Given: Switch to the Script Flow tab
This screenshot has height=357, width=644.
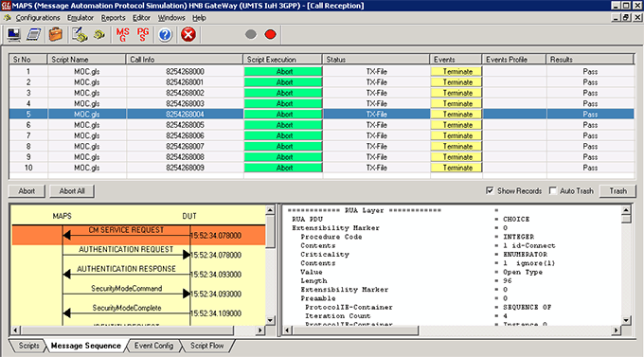Looking at the screenshot, I should pyautogui.click(x=207, y=346).
